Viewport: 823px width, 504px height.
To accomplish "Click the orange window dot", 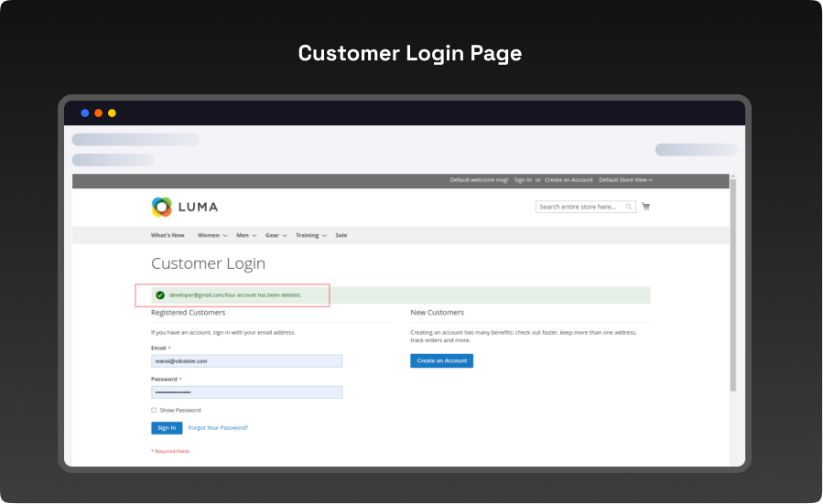I will 99,113.
